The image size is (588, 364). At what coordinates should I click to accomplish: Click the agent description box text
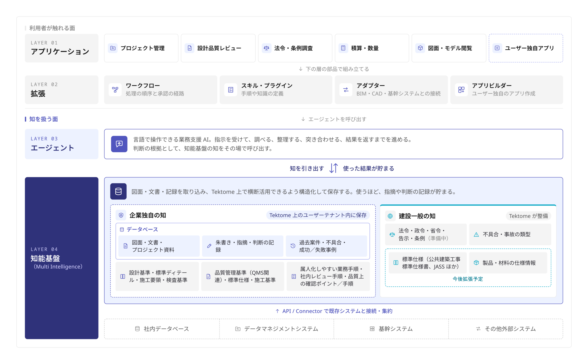tap(272, 144)
